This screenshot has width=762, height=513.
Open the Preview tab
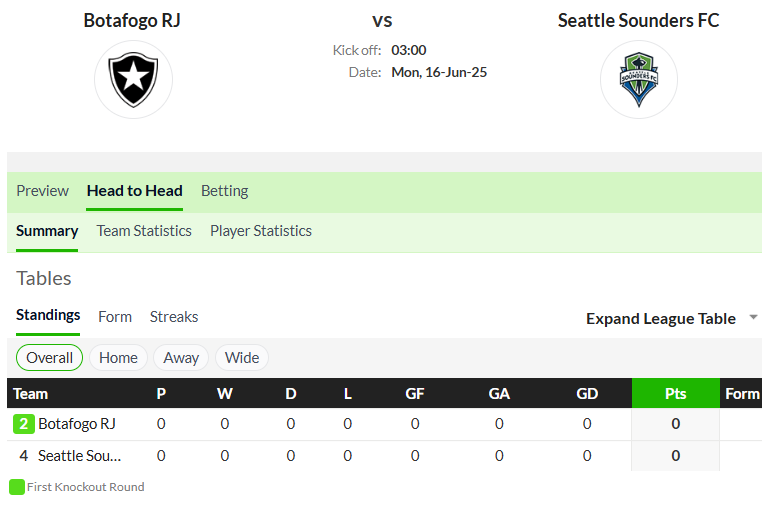[x=42, y=191]
